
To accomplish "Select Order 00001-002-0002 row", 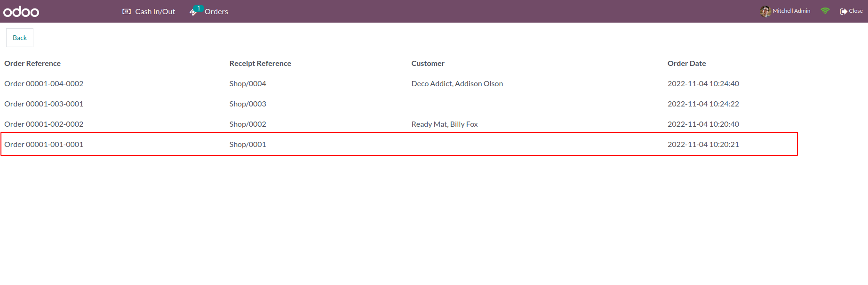I will (399, 124).
